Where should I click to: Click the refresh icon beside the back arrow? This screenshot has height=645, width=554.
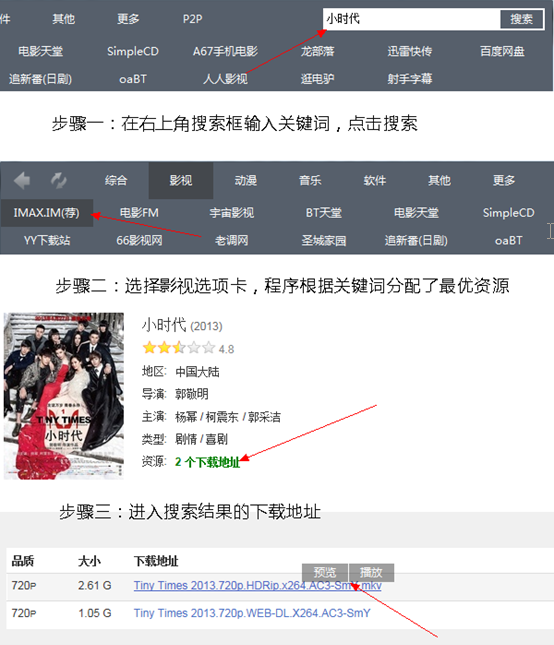pyautogui.click(x=58, y=180)
